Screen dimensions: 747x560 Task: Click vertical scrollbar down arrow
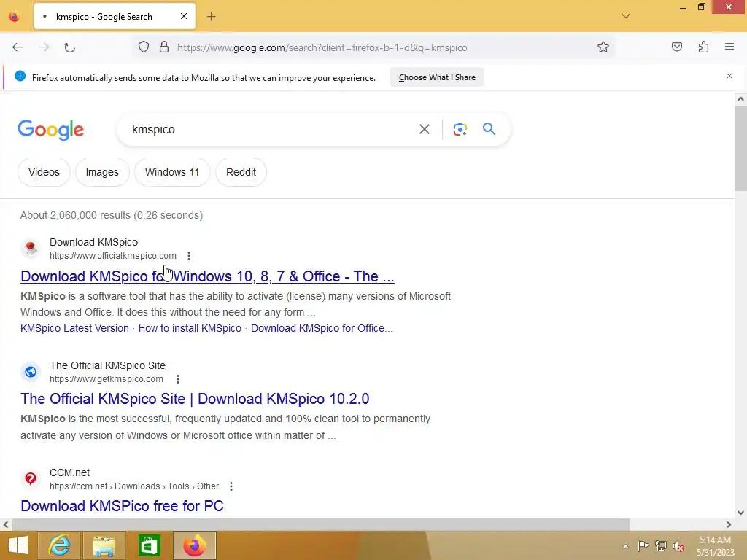point(740,513)
